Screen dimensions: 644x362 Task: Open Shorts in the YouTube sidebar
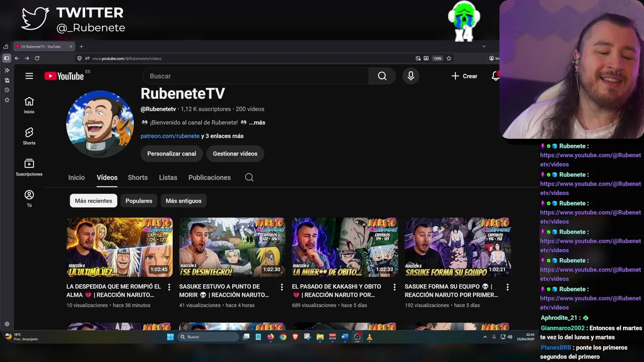coord(29,136)
